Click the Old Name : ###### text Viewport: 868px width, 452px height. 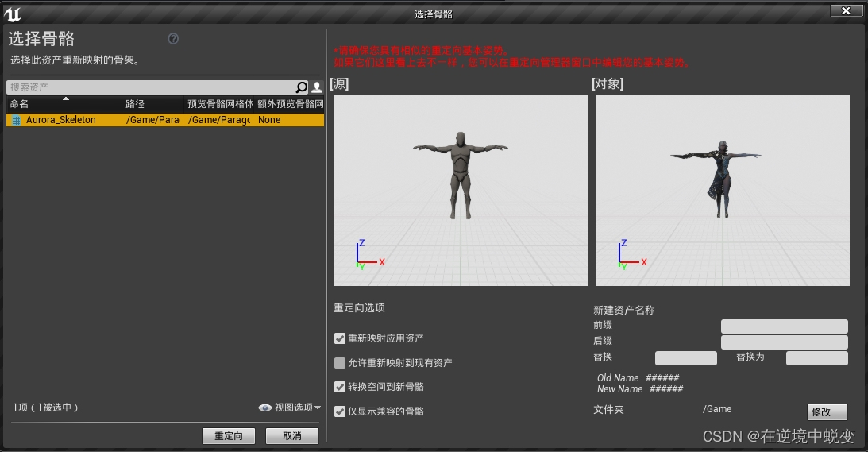[638, 378]
